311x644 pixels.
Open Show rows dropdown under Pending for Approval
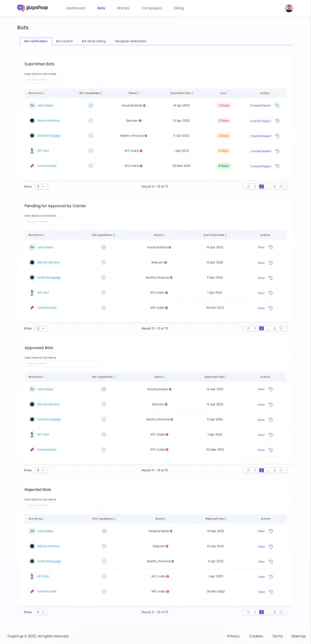41,328
